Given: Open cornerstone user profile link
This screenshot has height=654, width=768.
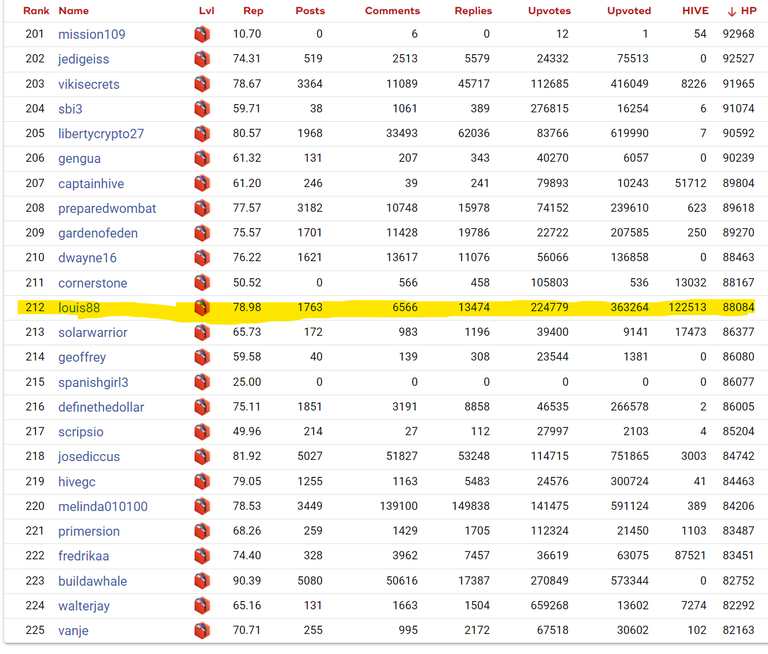Looking at the screenshot, I should (x=93, y=283).
